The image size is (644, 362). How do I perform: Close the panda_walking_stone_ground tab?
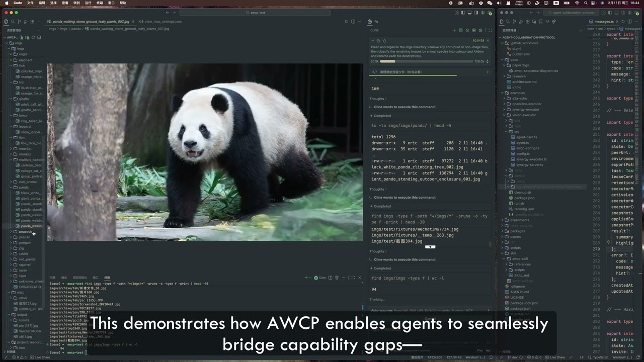pos(133,22)
